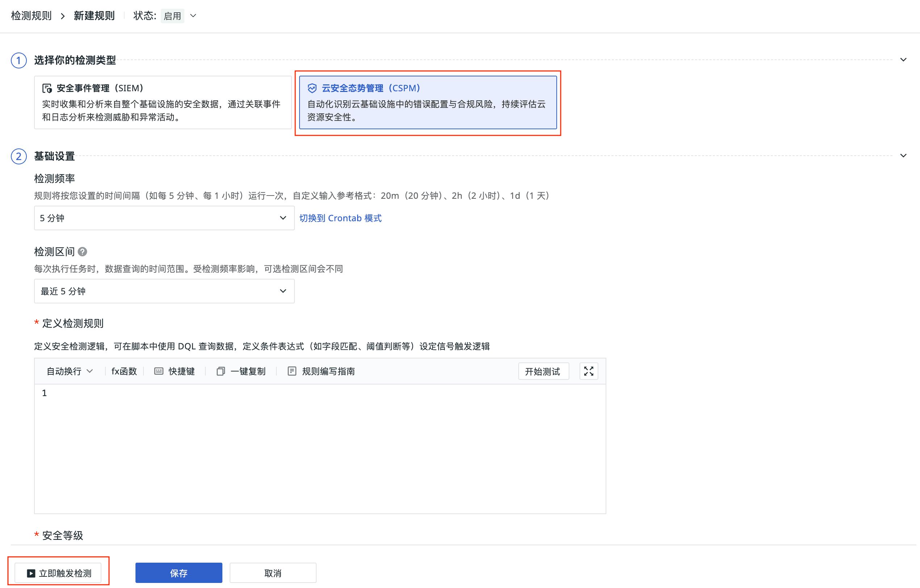The width and height of the screenshot is (920, 588).
Task: Open the 最近 5 分钟 detection interval dropdown
Action: (x=164, y=291)
